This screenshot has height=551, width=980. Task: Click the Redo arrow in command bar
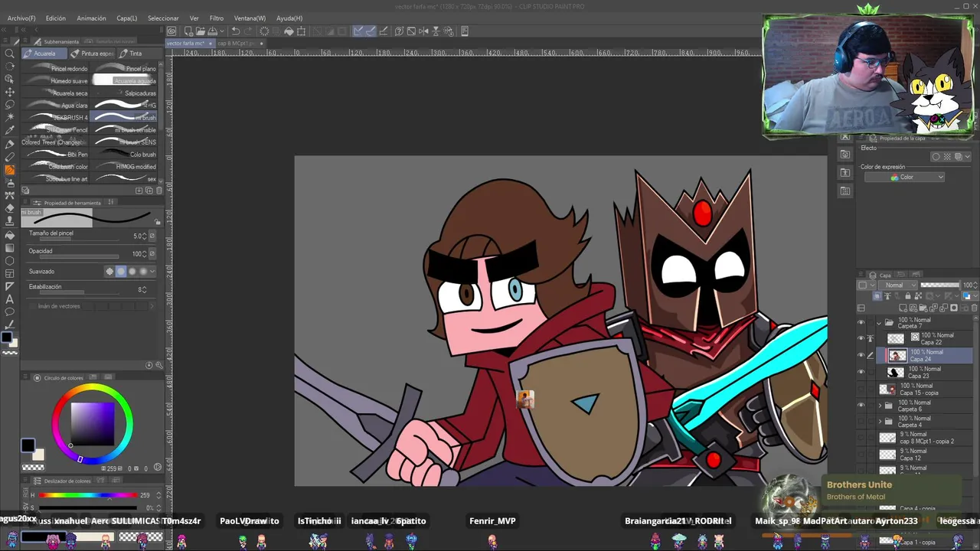click(248, 31)
